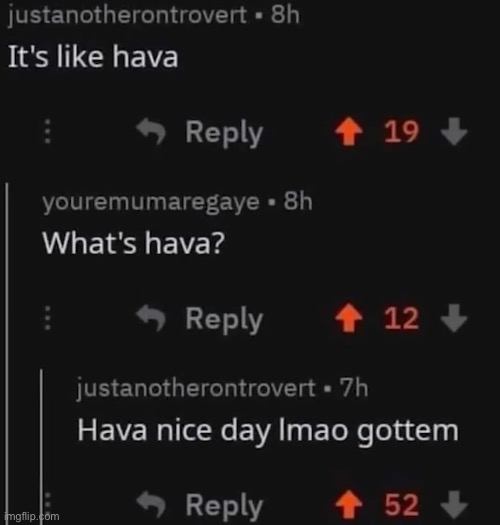Downvote the "What's hava?" comment
Screen dimensions: 500x525
[454, 318]
